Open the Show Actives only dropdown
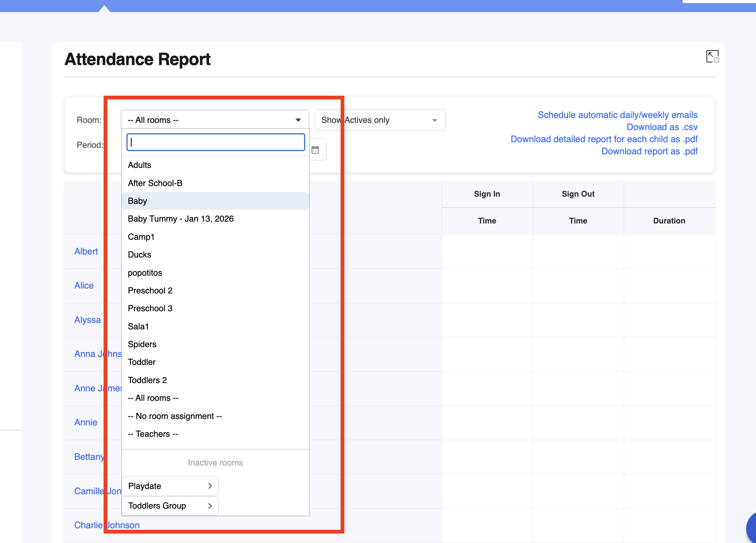This screenshot has width=756, height=543. tap(380, 120)
